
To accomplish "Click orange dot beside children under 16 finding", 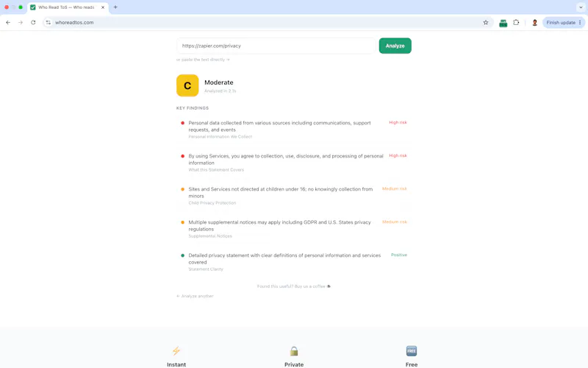I will (182, 189).
